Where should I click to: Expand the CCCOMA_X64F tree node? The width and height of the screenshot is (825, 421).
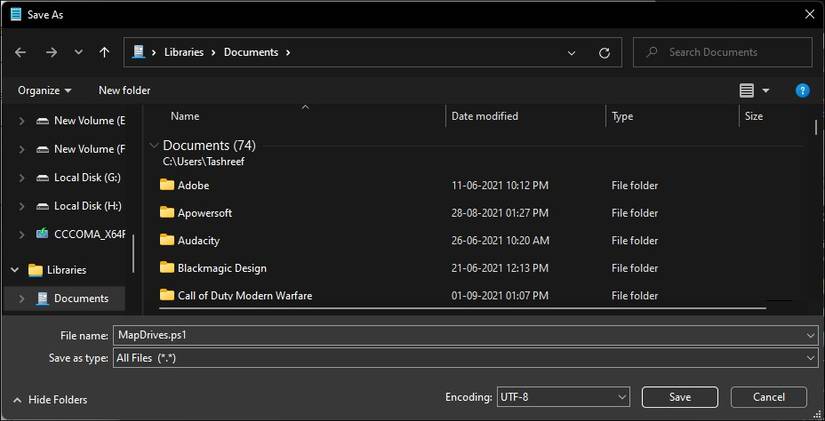pyautogui.click(x=22, y=234)
